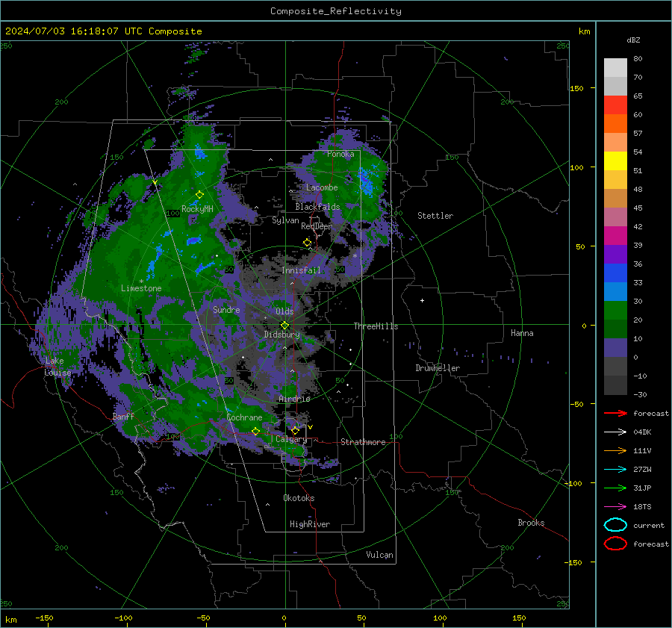Click the orange 111V arrow icon
Image resolution: width=672 pixels, height=628 pixels.
click(x=615, y=450)
